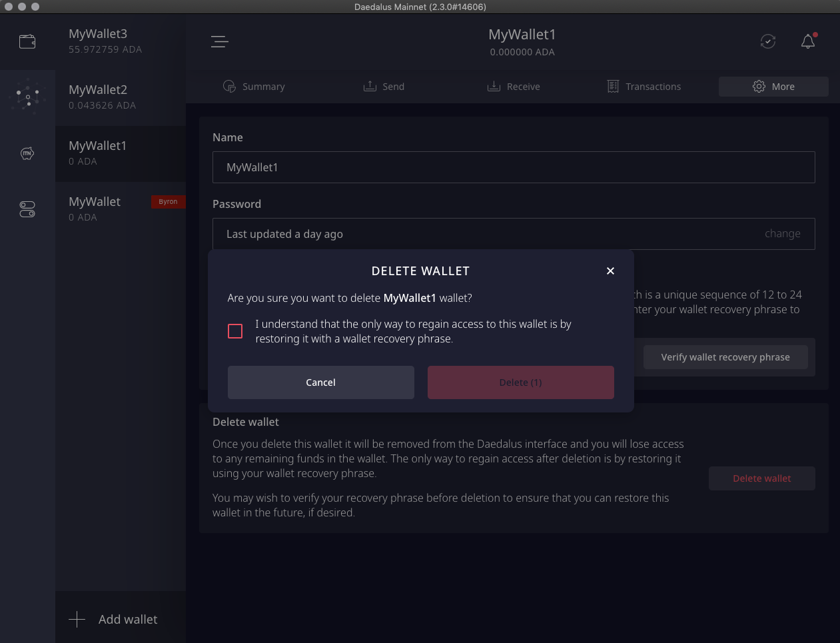This screenshot has width=840, height=643.
Task: Select the More tab
Action: [773, 87]
